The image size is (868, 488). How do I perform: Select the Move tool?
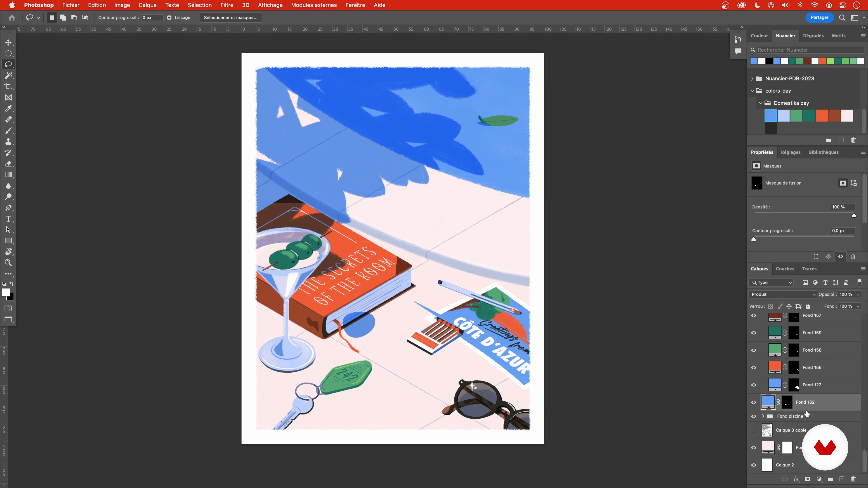[x=8, y=42]
